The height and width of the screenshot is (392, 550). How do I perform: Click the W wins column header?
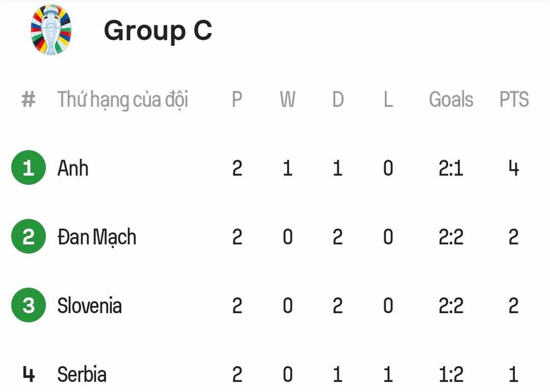pos(287,100)
